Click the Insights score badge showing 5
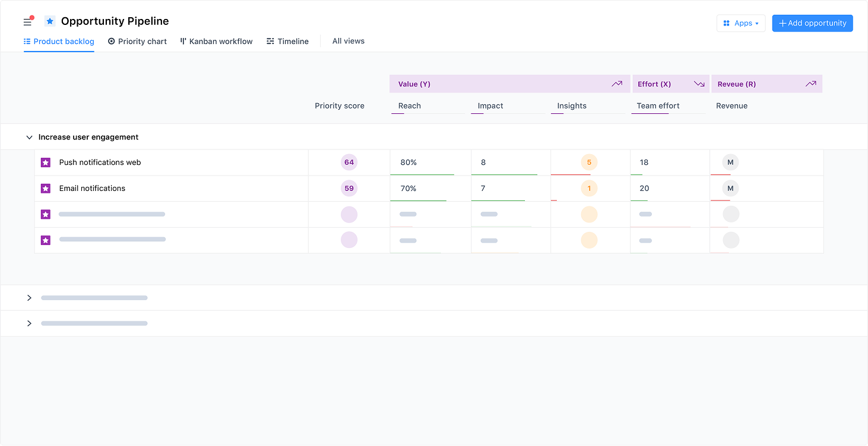 (590, 162)
